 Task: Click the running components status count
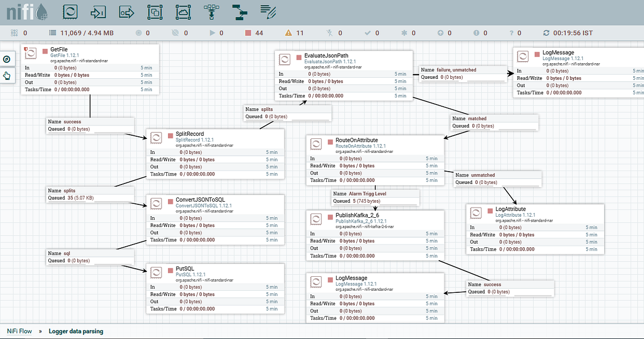click(217, 33)
